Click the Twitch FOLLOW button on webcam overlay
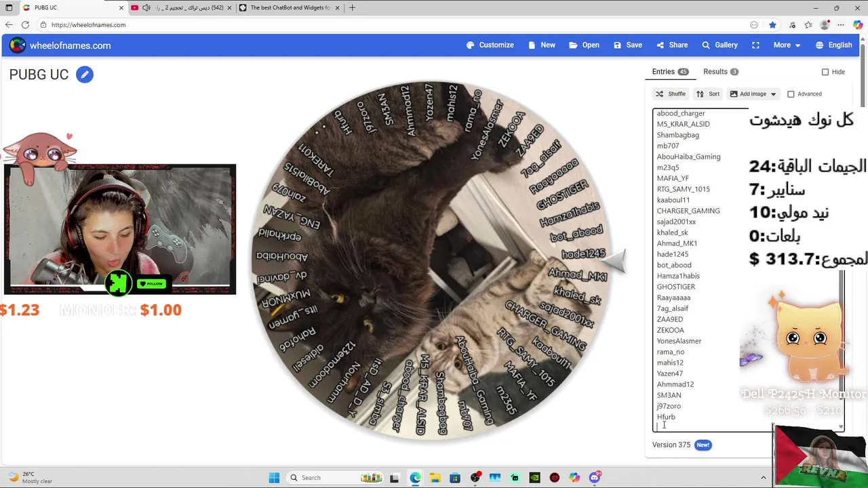The height and width of the screenshot is (488, 868). pos(151,284)
